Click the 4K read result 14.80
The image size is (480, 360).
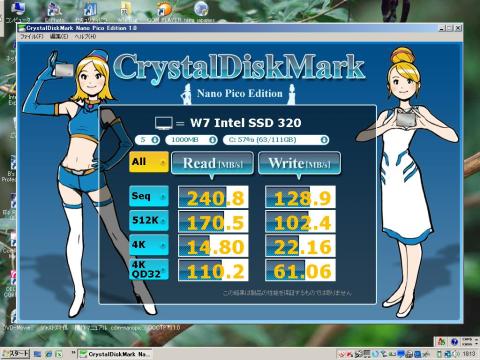213,246
